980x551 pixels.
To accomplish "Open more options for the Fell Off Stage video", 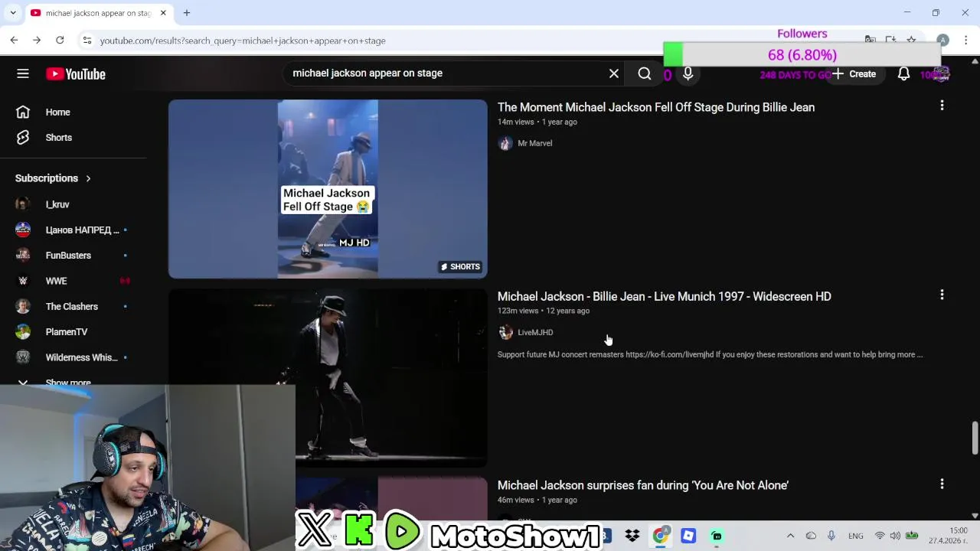I will coord(942,106).
